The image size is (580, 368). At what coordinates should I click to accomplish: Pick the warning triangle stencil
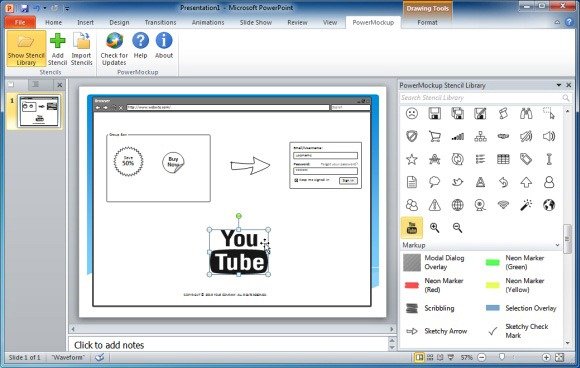tap(435, 205)
